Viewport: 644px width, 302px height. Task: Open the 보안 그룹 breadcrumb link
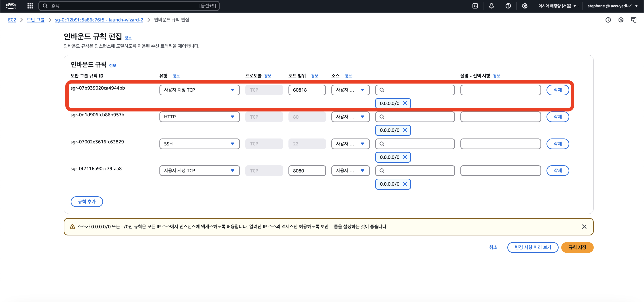36,20
